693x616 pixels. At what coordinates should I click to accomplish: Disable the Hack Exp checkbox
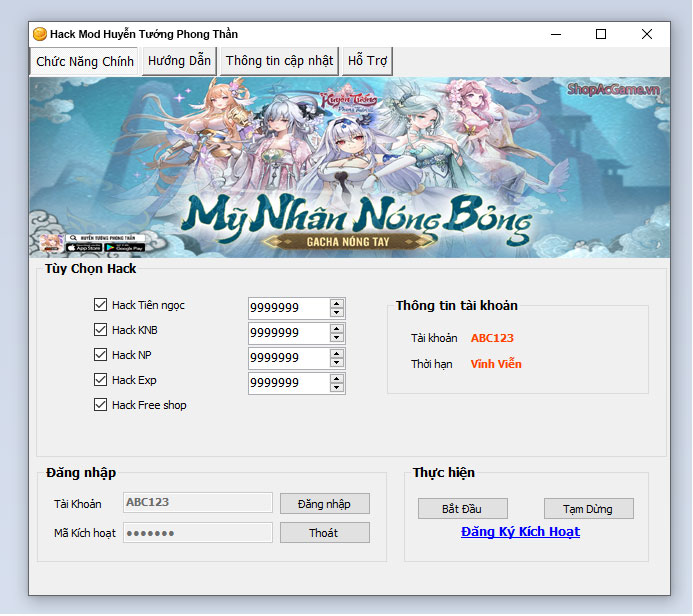pos(100,380)
